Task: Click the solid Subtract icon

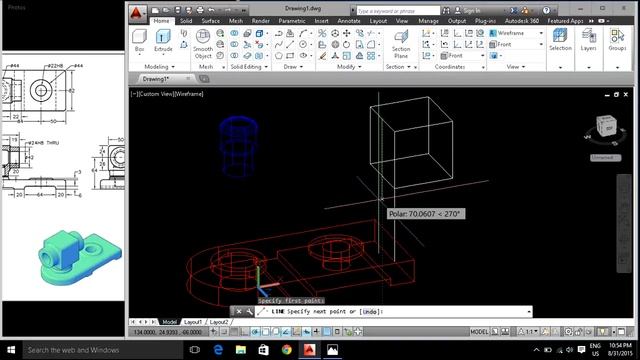Action: (234, 44)
